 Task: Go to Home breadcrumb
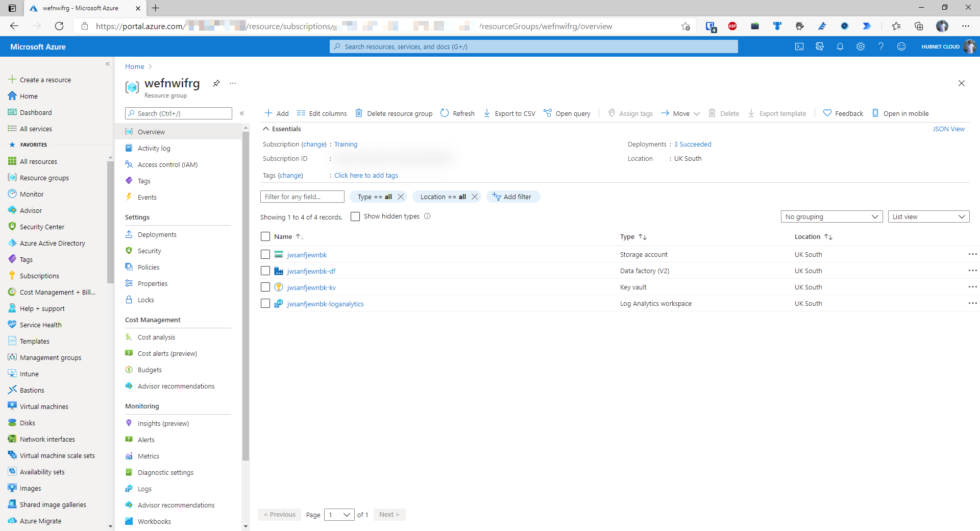(135, 66)
